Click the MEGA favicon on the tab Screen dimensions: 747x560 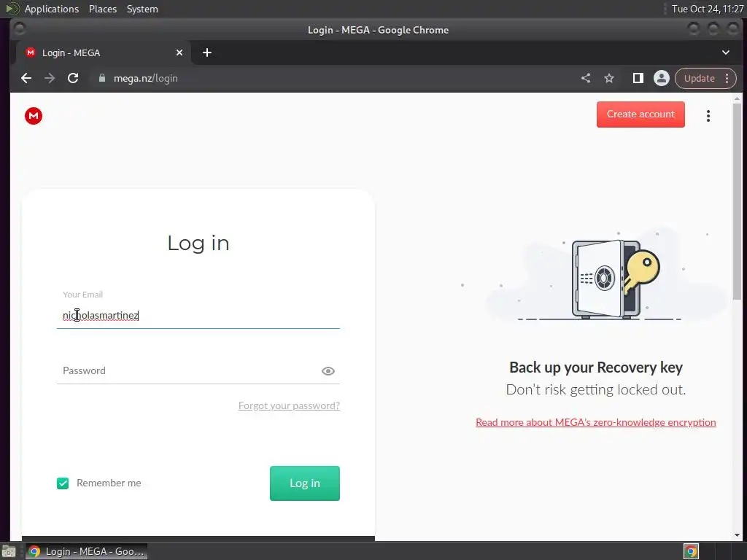tap(31, 52)
